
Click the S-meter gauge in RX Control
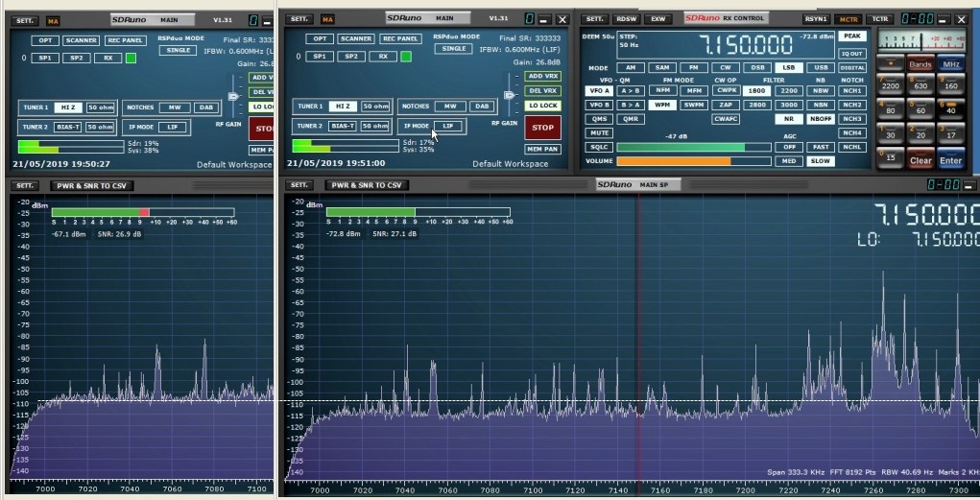[921, 40]
